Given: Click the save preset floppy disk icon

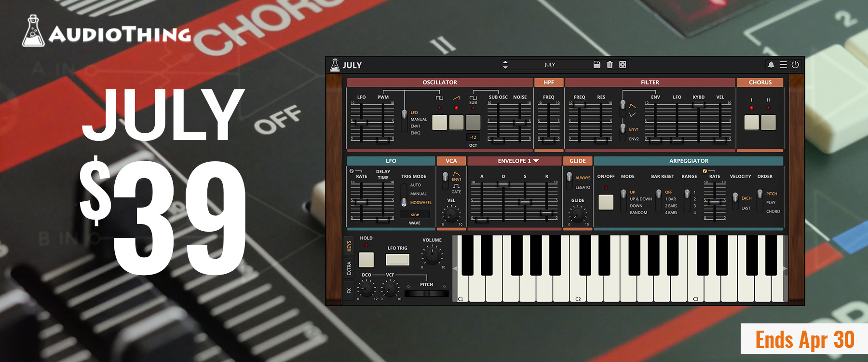Looking at the screenshot, I should pyautogui.click(x=597, y=65).
